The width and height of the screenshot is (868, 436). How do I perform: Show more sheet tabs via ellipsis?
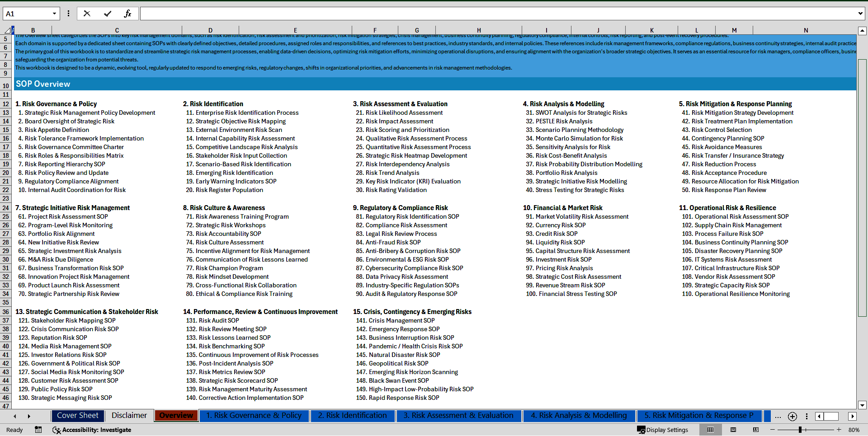[x=778, y=416]
